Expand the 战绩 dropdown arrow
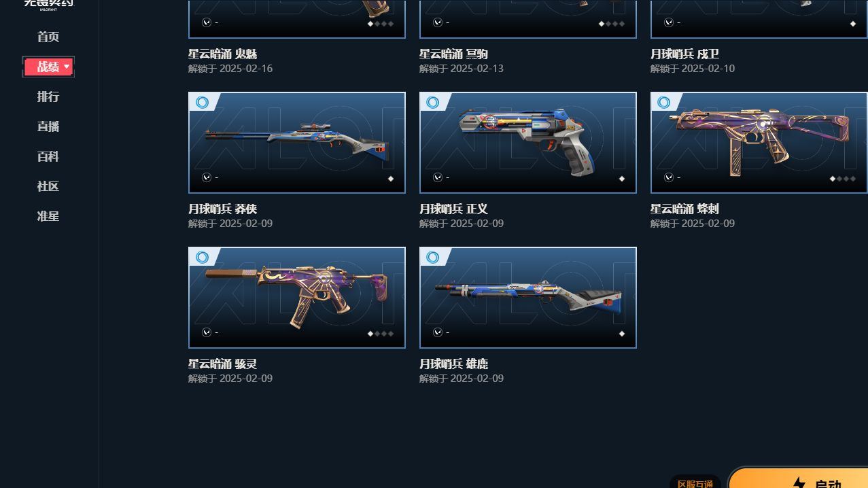 (x=67, y=67)
